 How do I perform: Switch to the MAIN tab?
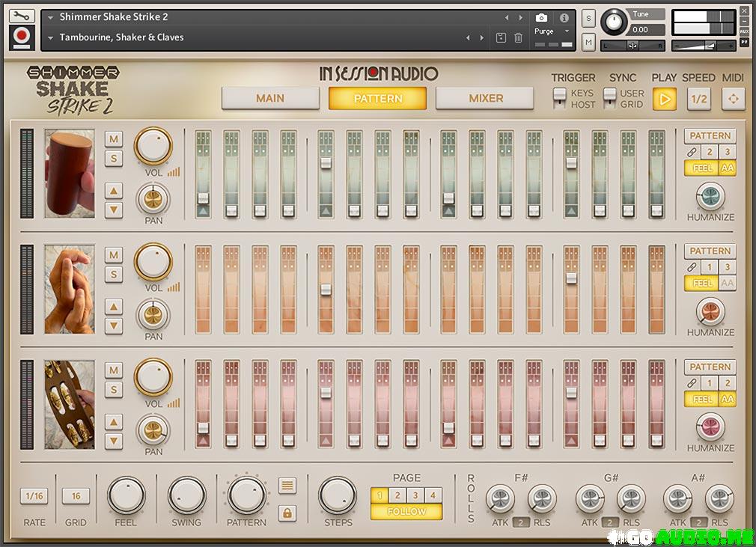270,98
